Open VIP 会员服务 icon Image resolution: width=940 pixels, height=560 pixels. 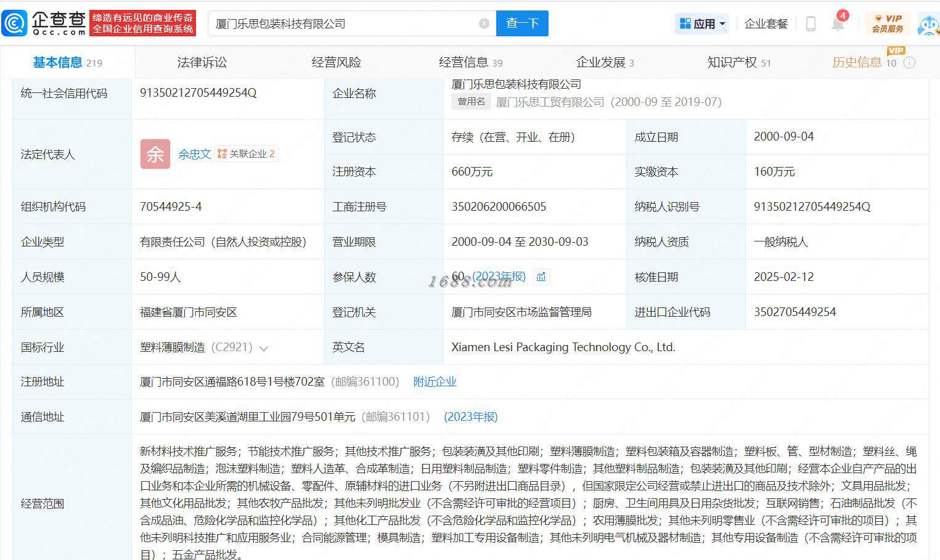tap(888, 23)
